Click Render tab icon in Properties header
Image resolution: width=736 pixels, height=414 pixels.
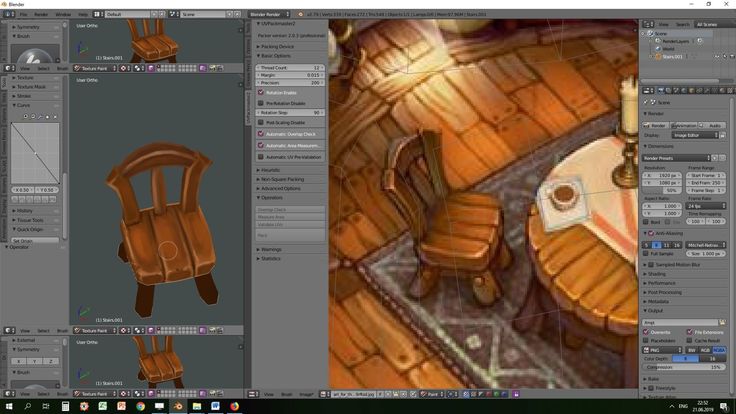point(661,91)
